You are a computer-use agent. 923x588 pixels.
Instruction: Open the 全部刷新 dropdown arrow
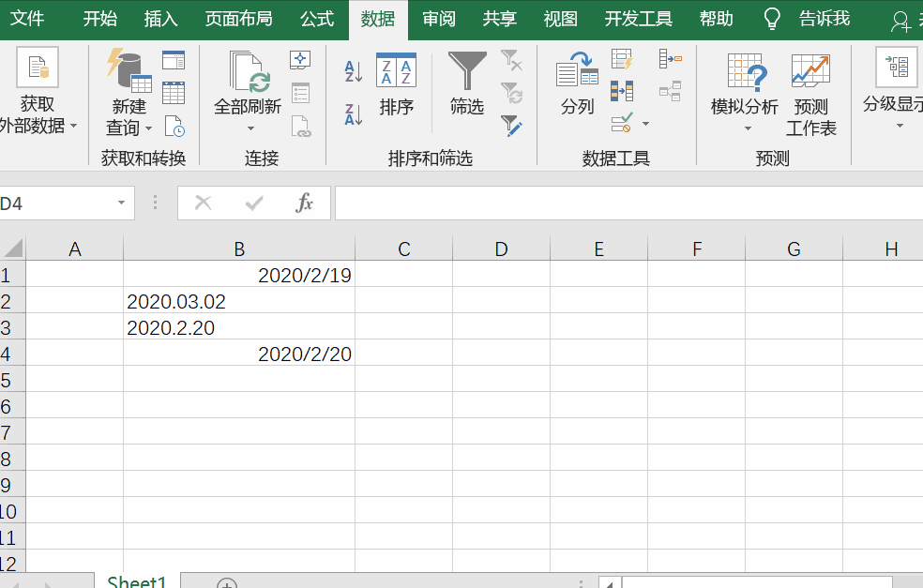250,128
